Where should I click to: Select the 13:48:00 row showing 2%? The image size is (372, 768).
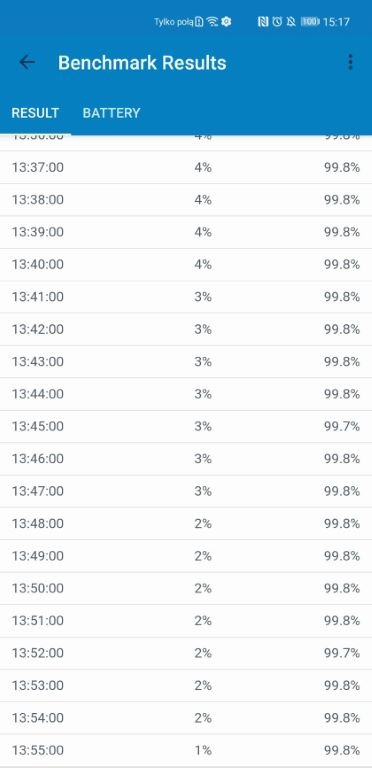186,524
